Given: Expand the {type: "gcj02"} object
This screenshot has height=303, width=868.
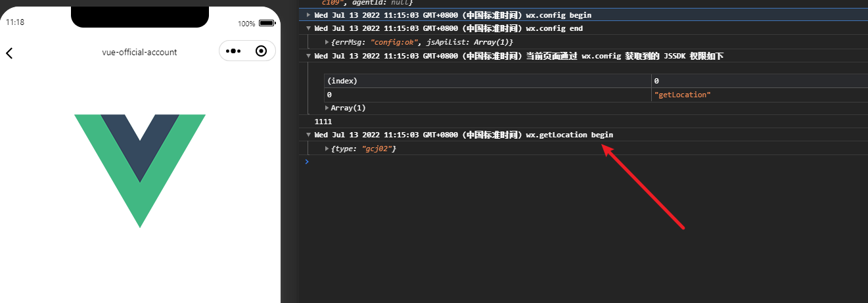Looking at the screenshot, I should pyautogui.click(x=328, y=149).
